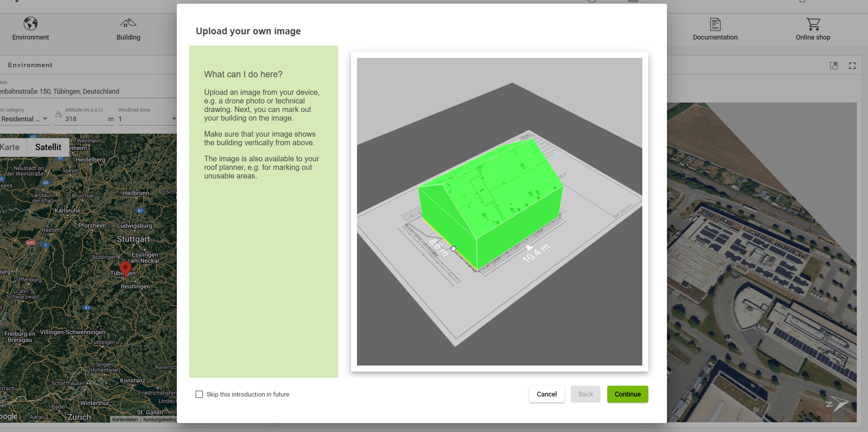Open the Online shop cart icon
The image size is (868, 432).
[x=813, y=24]
